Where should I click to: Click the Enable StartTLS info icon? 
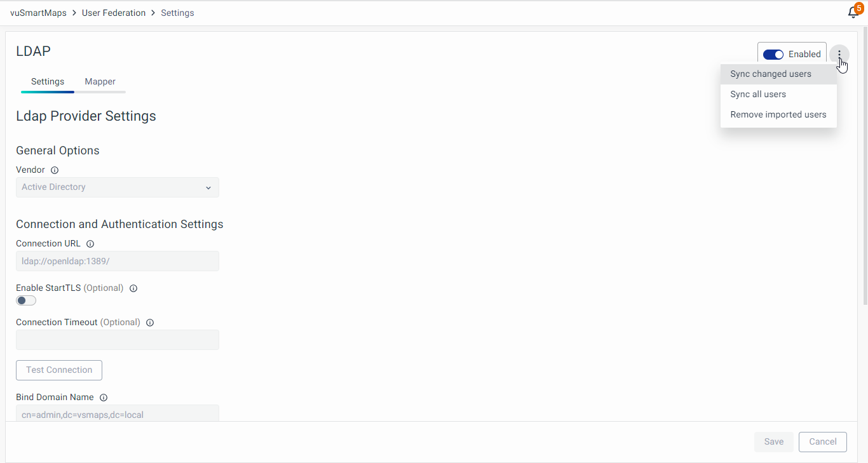tap(133, 288)
